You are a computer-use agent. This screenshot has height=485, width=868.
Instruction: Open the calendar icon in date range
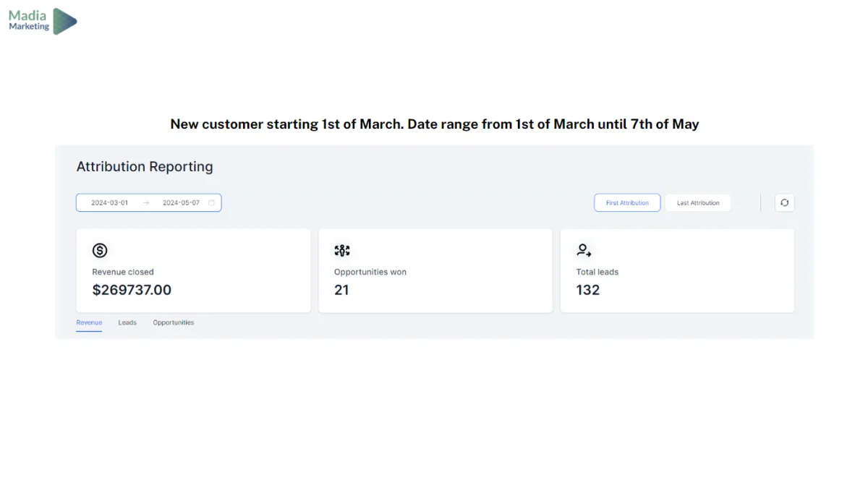(x=211, y=203)
